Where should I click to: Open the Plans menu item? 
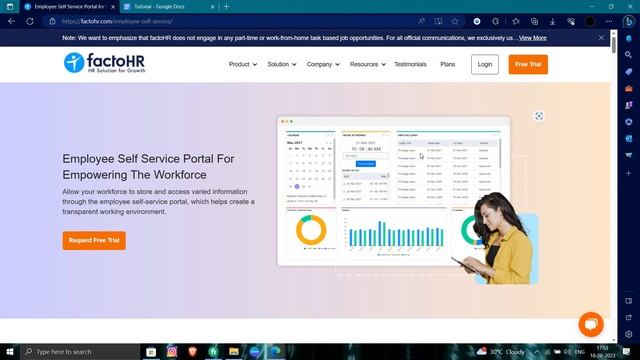click(x=448, y=64)
